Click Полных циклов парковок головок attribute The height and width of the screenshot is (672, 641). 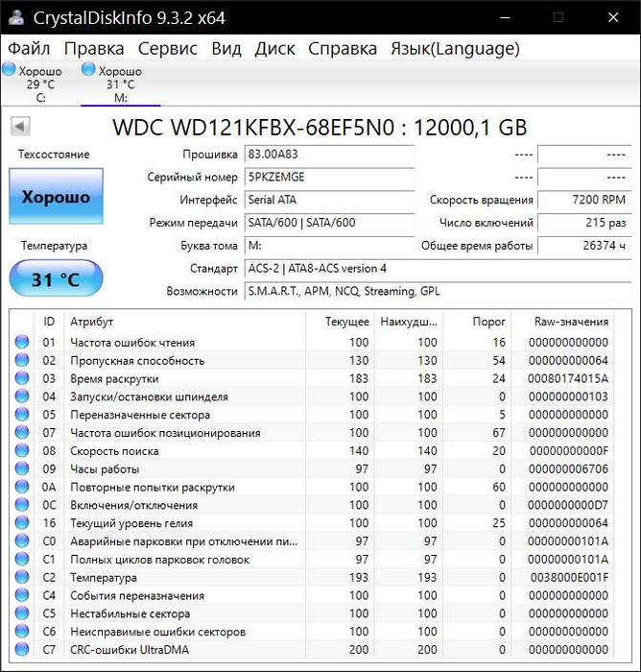159,560
